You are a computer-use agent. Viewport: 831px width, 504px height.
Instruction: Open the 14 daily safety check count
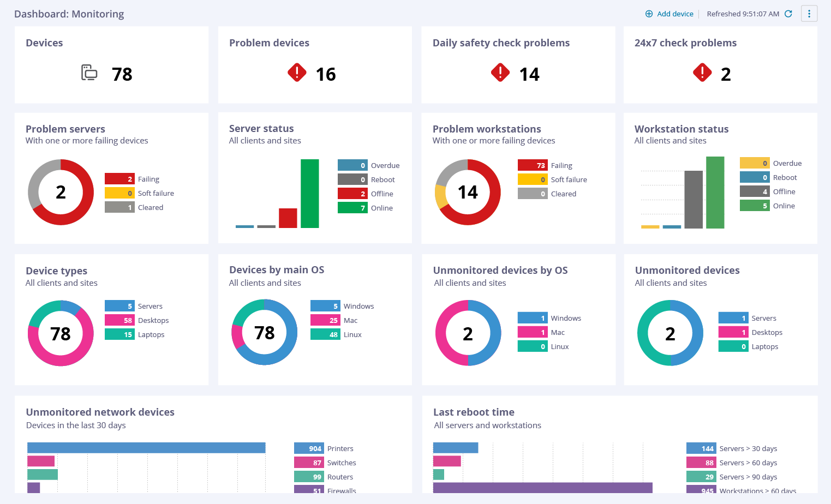point(529,74)
